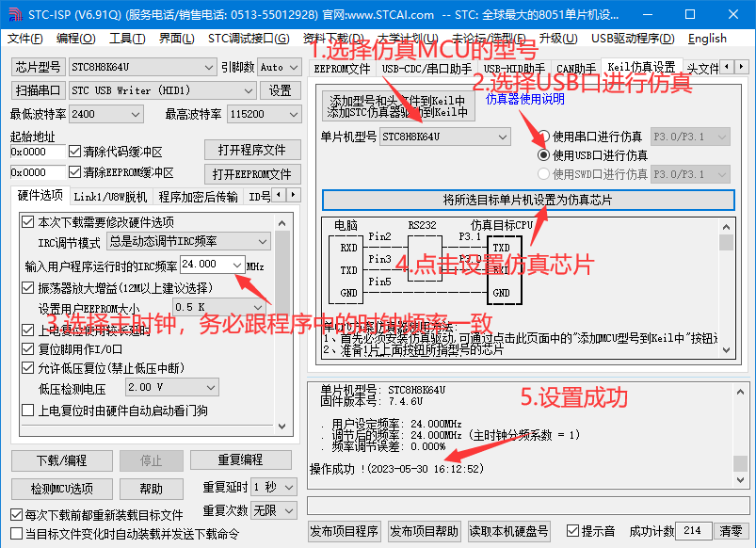The height and width of the screenshot is (548, 756).
Task: Click 扫描串口 button
Action: (38, 90)
